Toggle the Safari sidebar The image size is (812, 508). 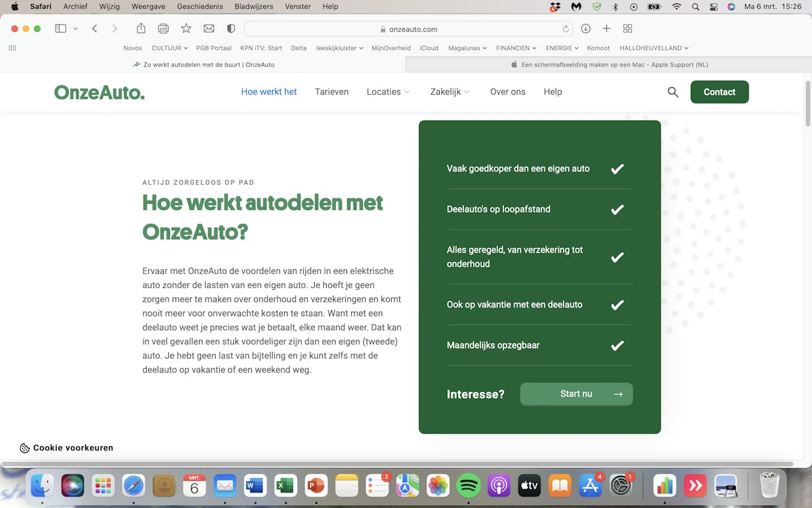pyautogui.click(x=61, y=28)
